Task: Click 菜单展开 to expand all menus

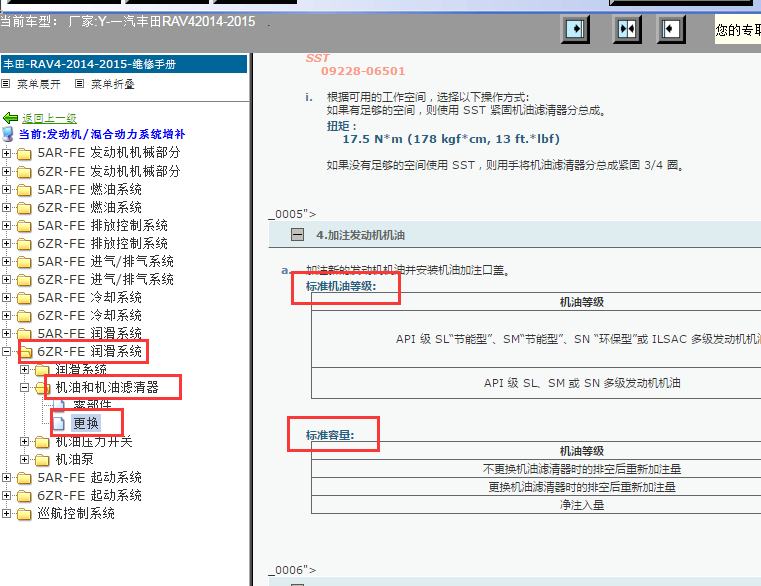Action: (x=39, y=84)
